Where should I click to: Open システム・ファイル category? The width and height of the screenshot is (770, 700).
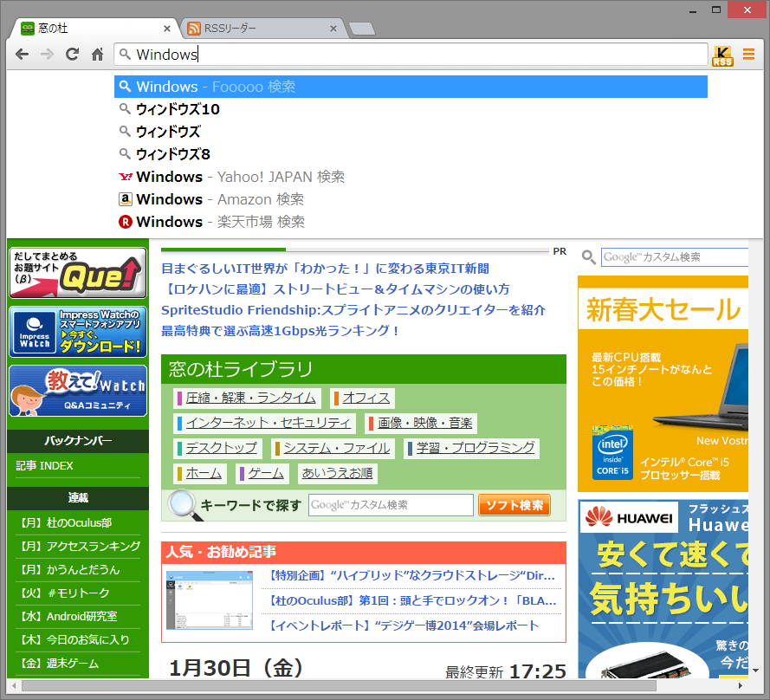pos(333,448)
